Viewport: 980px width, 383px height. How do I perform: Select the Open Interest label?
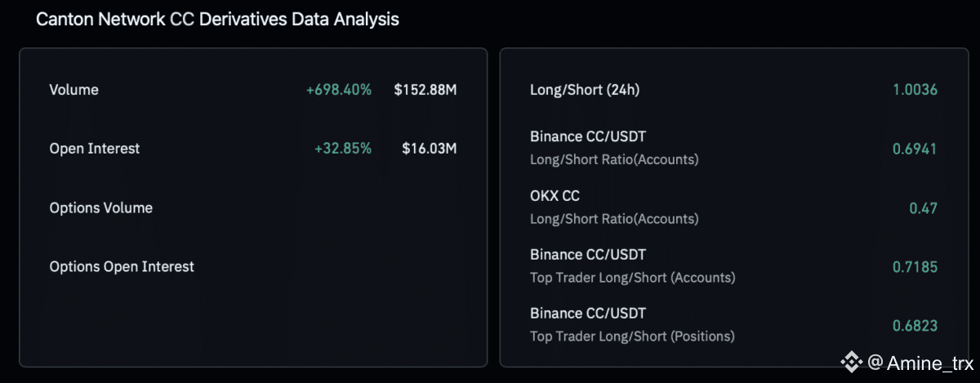pos(94,149)
